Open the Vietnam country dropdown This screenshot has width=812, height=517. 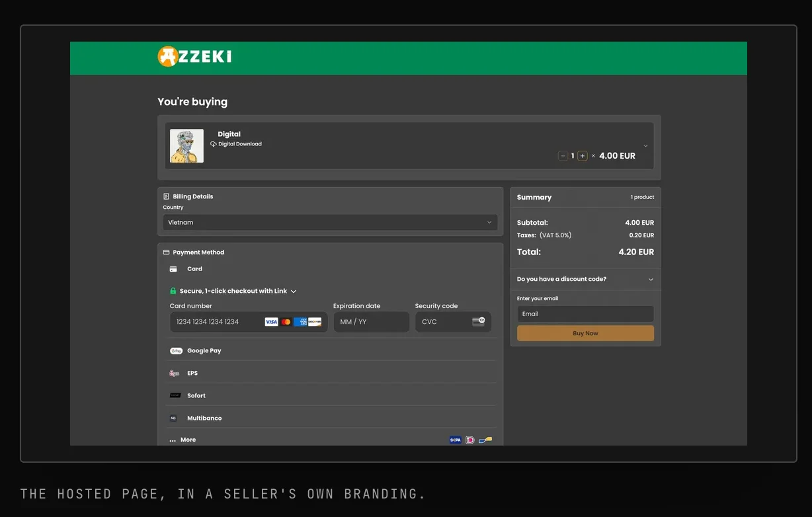330,223
